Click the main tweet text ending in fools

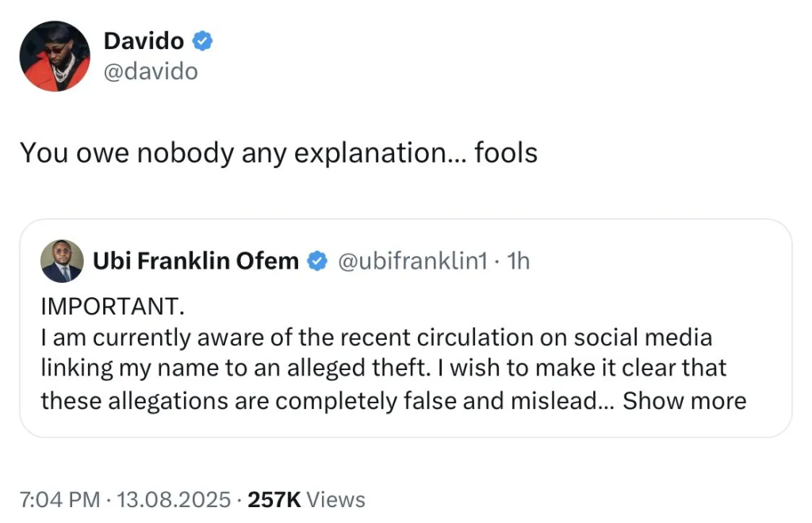(x=278, y=153)
